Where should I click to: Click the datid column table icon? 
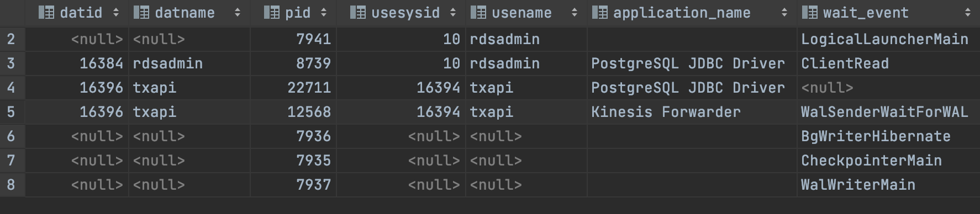(x=46, y=13)
